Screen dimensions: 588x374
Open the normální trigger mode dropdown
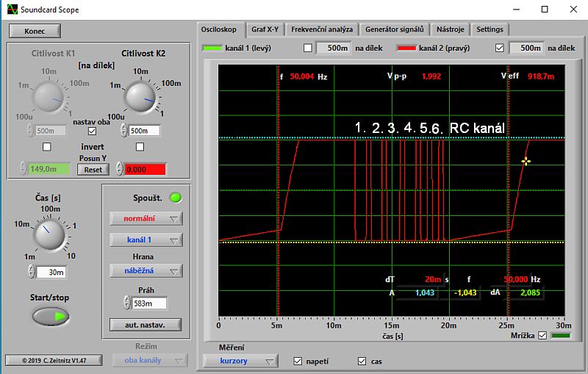point(146,218)
